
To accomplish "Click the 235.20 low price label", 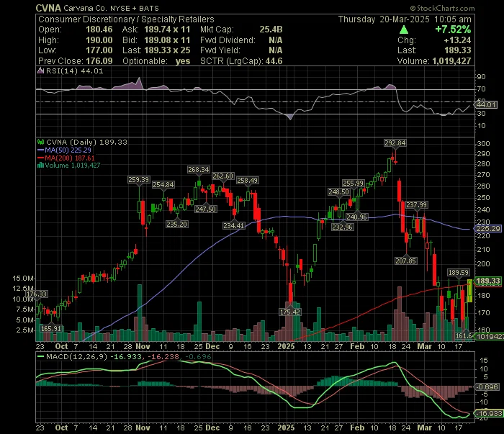I will coord(177,225).
